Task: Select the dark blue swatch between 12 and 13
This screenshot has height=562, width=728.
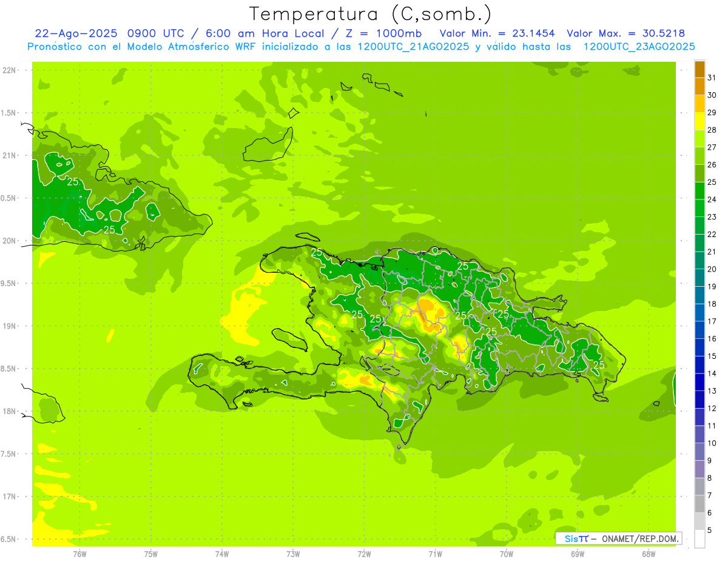Action: click(x=699, y=400)
